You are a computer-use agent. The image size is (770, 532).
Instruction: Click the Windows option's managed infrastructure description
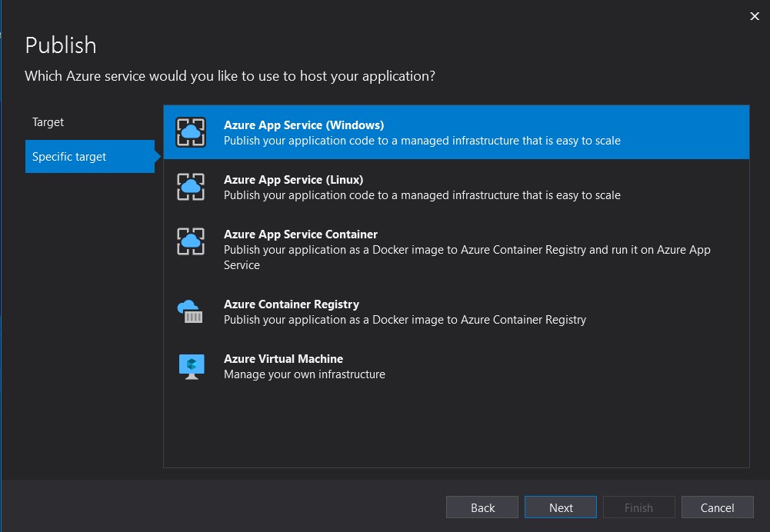coord(422,141)
